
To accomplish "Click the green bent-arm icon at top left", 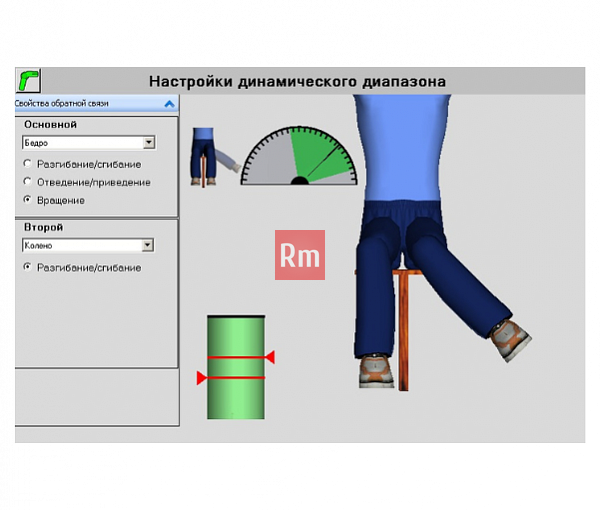I will (28, 80).
